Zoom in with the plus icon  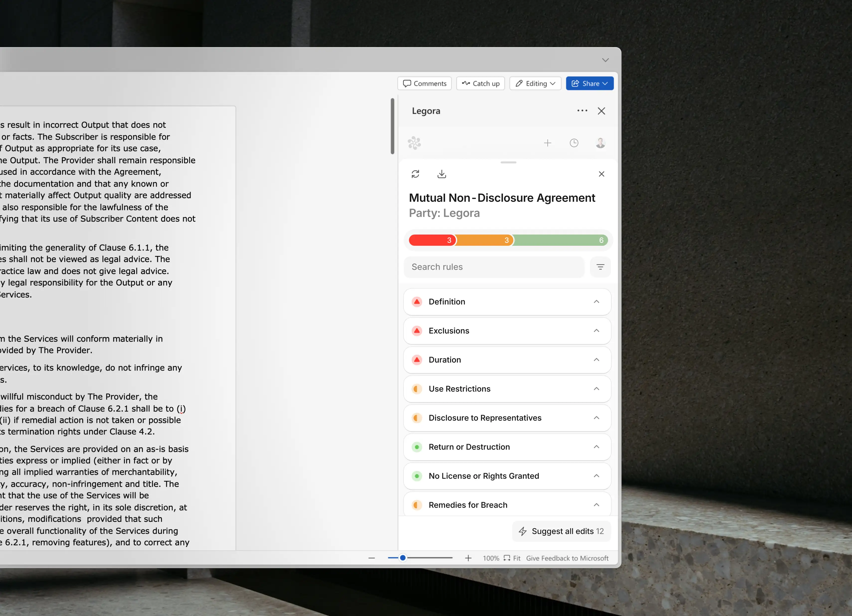pos(468,558)
